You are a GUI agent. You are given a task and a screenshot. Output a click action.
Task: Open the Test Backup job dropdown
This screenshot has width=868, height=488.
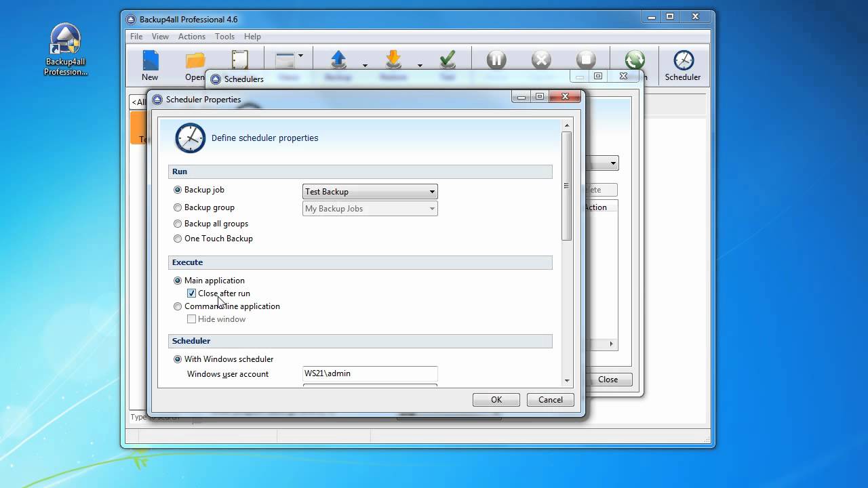[x=370, y=192]
